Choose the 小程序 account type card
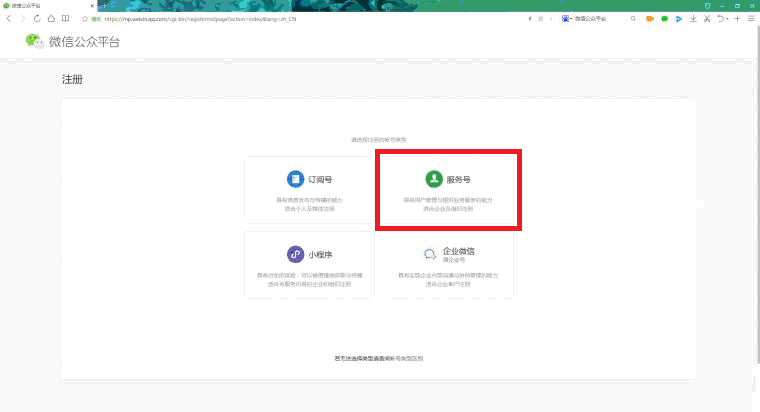Image resolution: width=760 pixels, height=412 pixels. 309,265
